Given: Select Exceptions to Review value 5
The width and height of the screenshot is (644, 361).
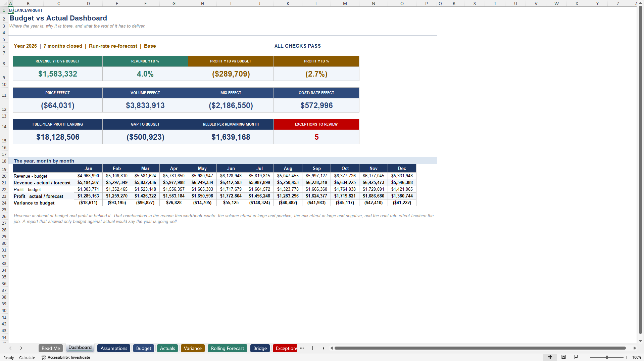Looking at the screenshot, I should 316,137.
